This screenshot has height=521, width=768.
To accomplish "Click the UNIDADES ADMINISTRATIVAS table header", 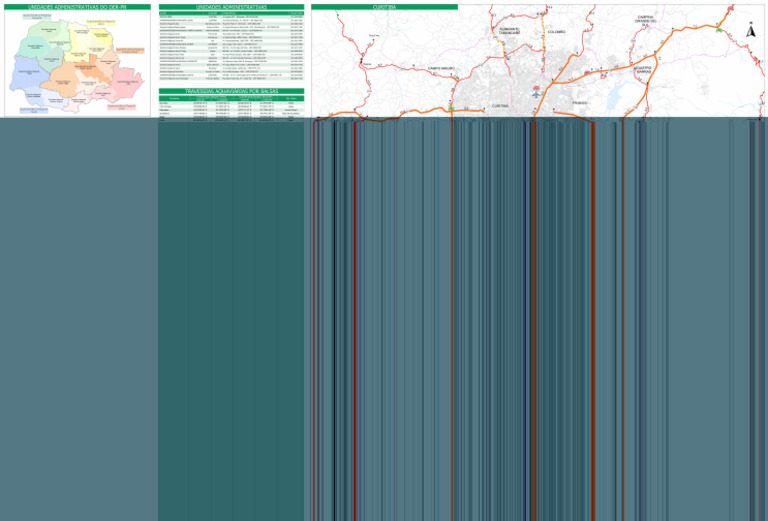I will pyautogui.click(x=231, y=7).
